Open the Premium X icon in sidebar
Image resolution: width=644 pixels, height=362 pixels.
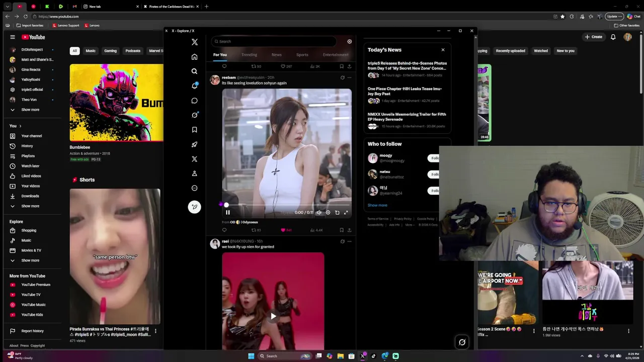point(194,159)
